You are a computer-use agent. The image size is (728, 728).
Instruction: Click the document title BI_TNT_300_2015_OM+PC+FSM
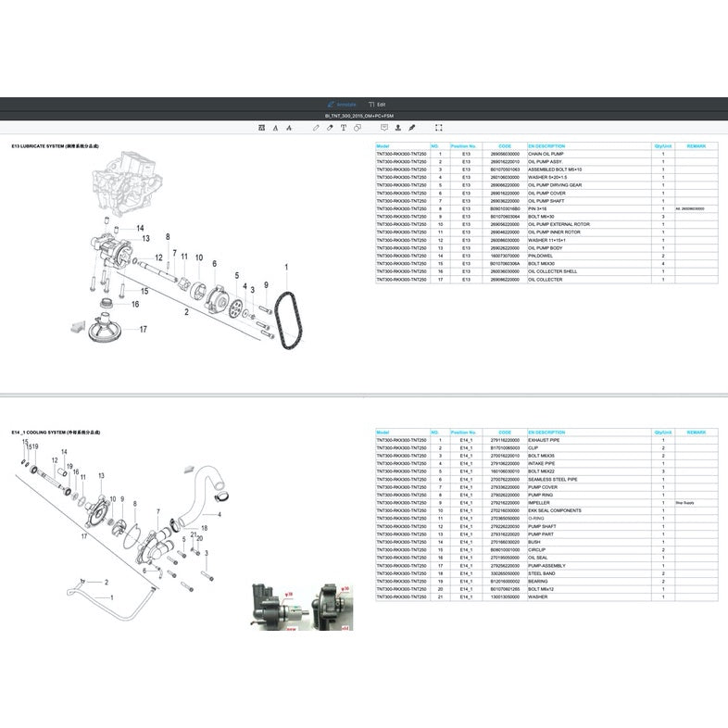pyautogui.click(x=363, y=116)
